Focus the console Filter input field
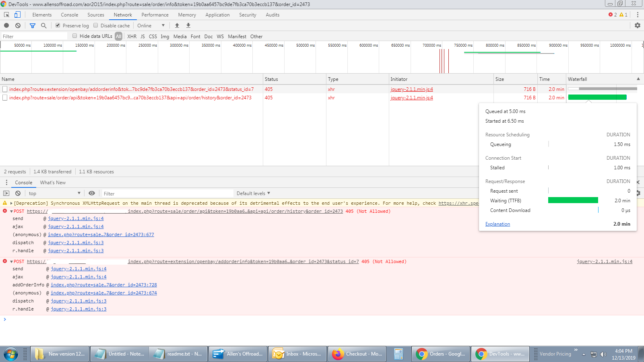Screen dimensions: 644x362 coord(167,193)
